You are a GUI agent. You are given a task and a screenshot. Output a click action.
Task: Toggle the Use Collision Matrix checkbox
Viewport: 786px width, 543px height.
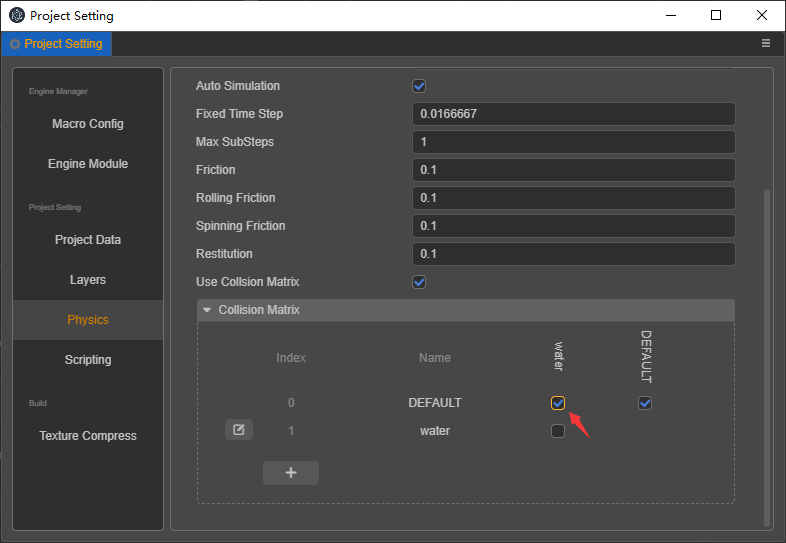pos(419,282)
